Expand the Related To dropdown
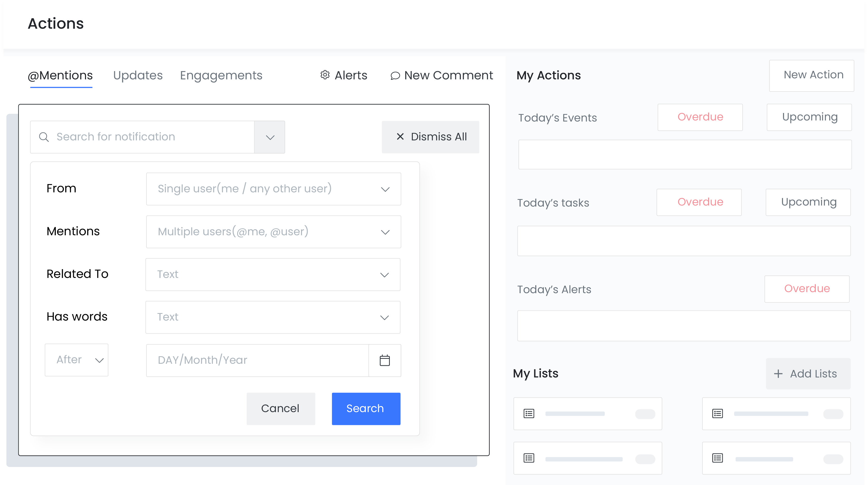This screenshot has width=868, height=485. (273, 275)
